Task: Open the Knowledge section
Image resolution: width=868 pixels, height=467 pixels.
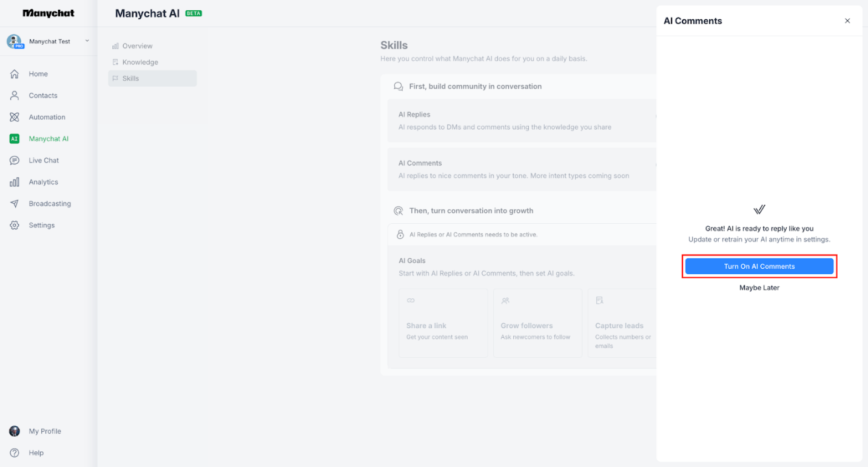Action: tap(141, 62)
